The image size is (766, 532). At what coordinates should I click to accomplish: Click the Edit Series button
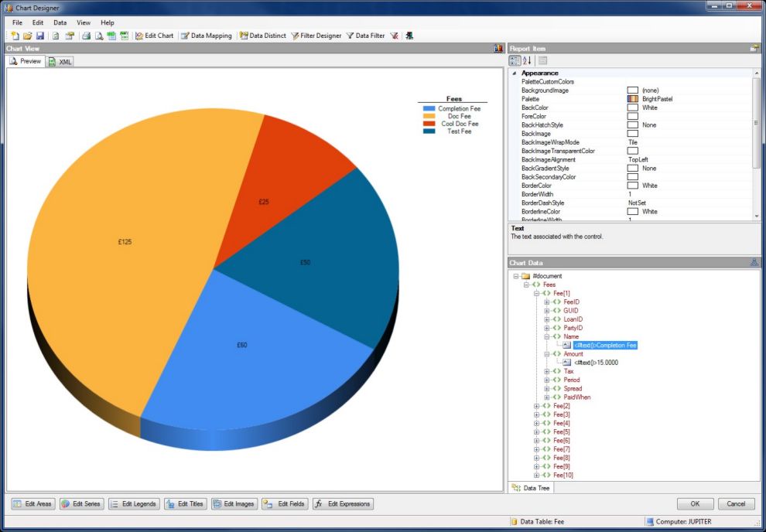(81, 504)
